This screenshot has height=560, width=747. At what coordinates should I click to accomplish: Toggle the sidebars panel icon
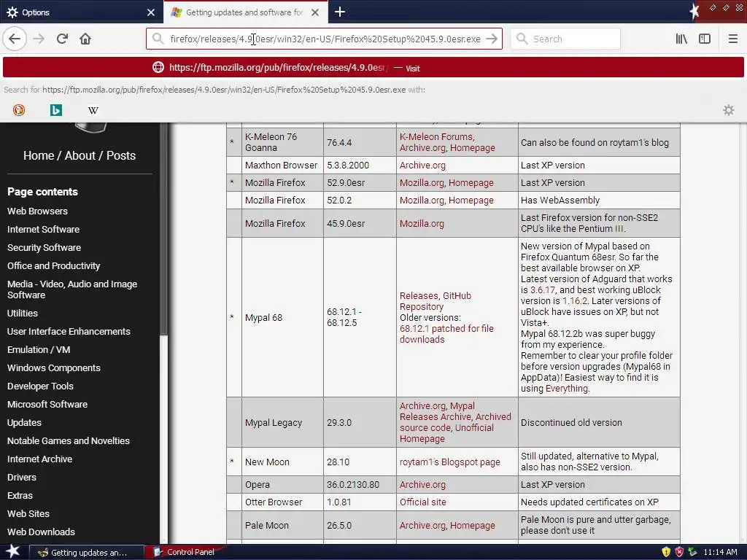pos(705,39)
